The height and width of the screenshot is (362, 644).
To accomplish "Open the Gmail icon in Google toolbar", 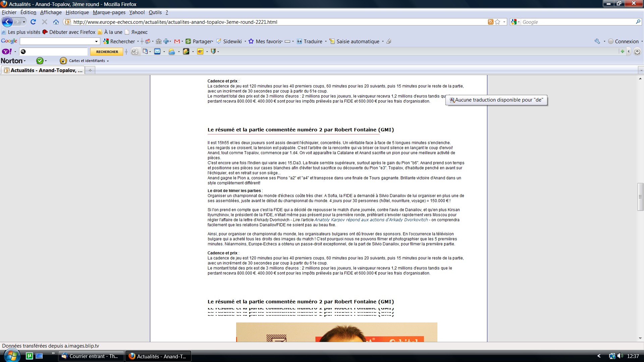I will pos(177,41).
